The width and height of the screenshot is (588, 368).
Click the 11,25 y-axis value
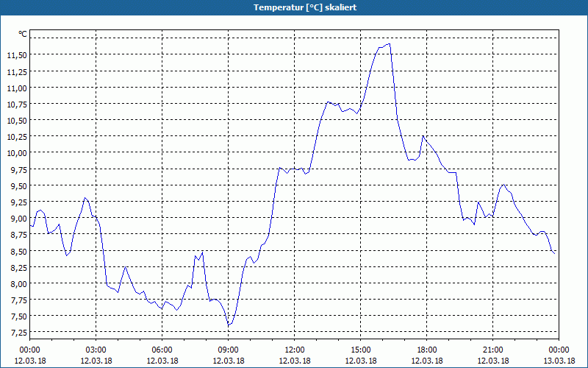17,71
